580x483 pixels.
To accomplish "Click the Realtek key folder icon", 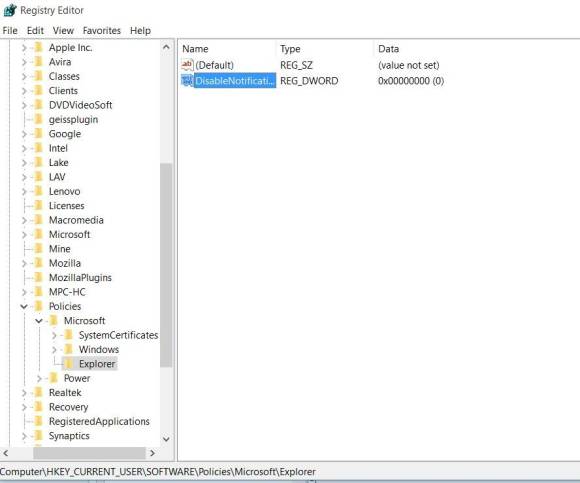I will (38, 393).
